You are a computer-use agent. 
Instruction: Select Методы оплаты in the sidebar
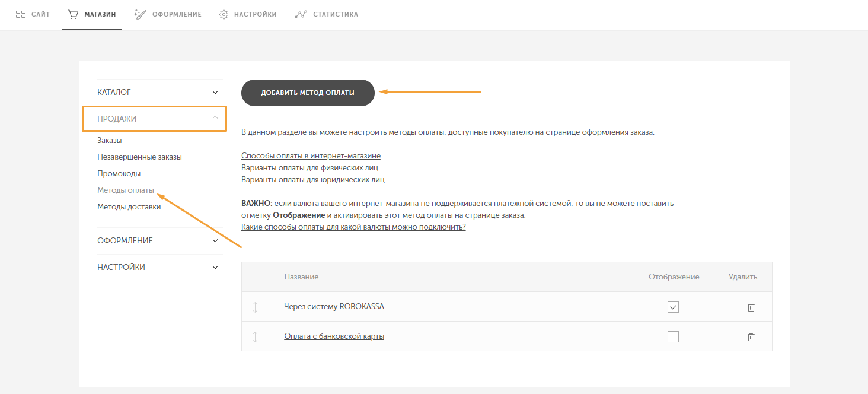tap(126, 190)
